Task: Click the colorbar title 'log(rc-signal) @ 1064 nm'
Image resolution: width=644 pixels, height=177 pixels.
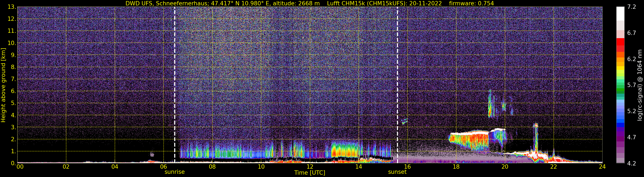Action: 640,85
